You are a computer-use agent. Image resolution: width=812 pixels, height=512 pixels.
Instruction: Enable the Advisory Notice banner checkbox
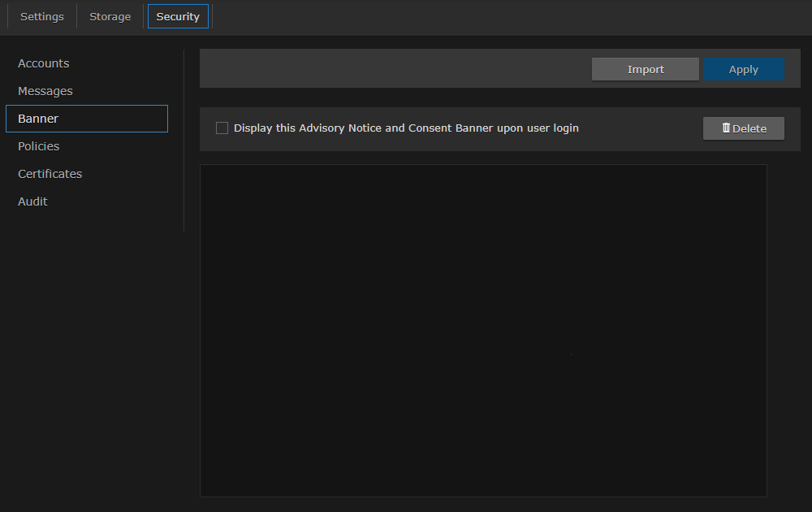222,128
